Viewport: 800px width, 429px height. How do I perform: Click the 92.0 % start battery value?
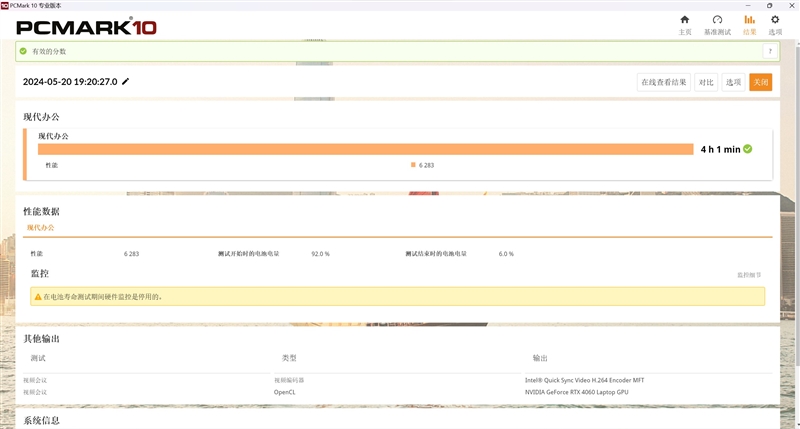click(320, 254)
